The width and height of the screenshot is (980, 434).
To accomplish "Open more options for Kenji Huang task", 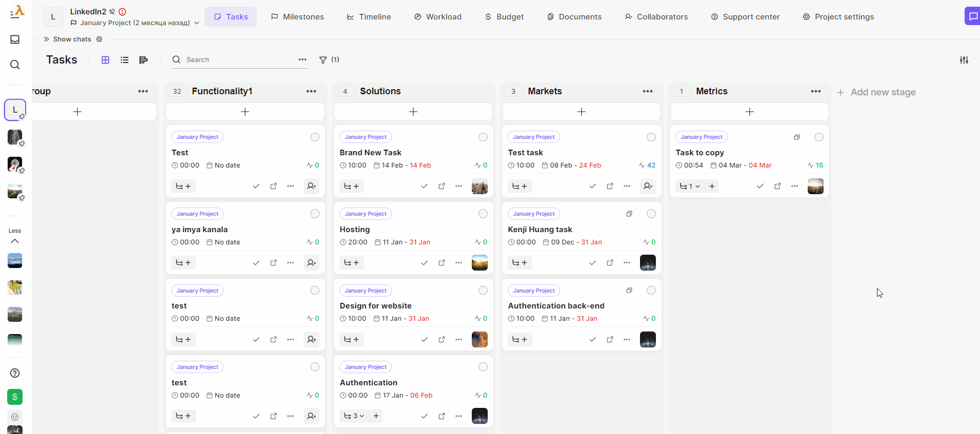I will [627, 263].
